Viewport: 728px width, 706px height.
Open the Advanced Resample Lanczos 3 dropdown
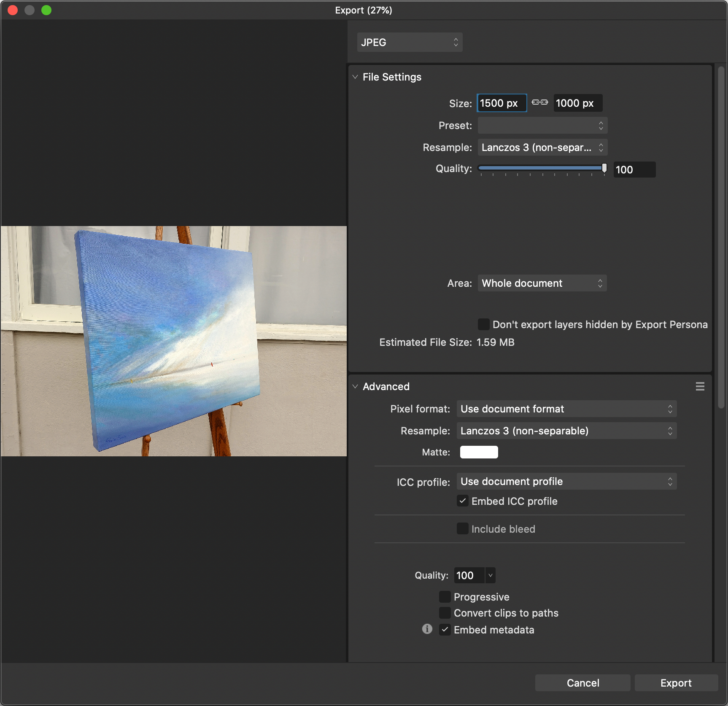click(566, 431)
